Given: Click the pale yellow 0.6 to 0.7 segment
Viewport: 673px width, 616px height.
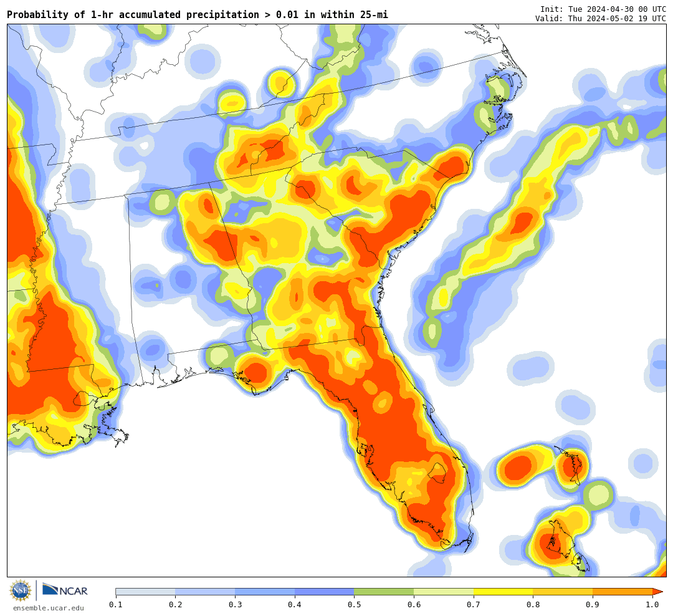Looking at the screenshot, I should coord(444,592).
